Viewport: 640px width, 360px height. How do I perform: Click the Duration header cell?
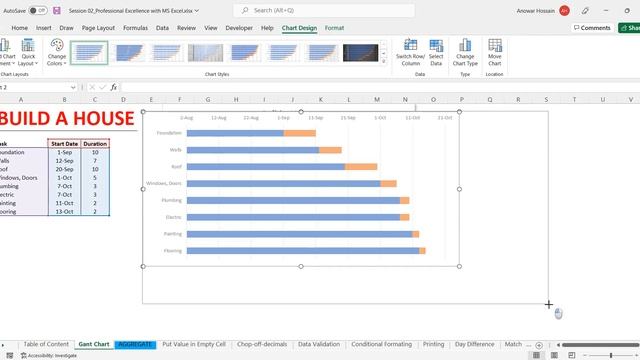95,144
